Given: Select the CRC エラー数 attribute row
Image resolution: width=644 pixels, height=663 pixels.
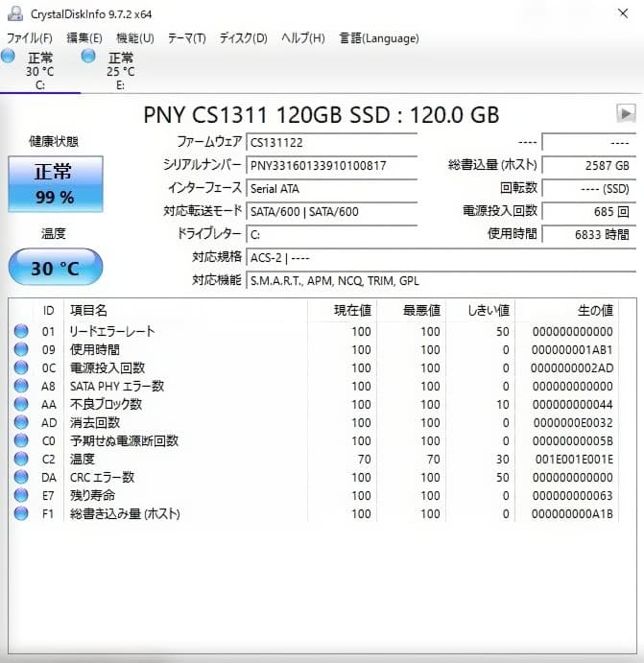Looking at the screenshot, I should (x=314, y=477).
